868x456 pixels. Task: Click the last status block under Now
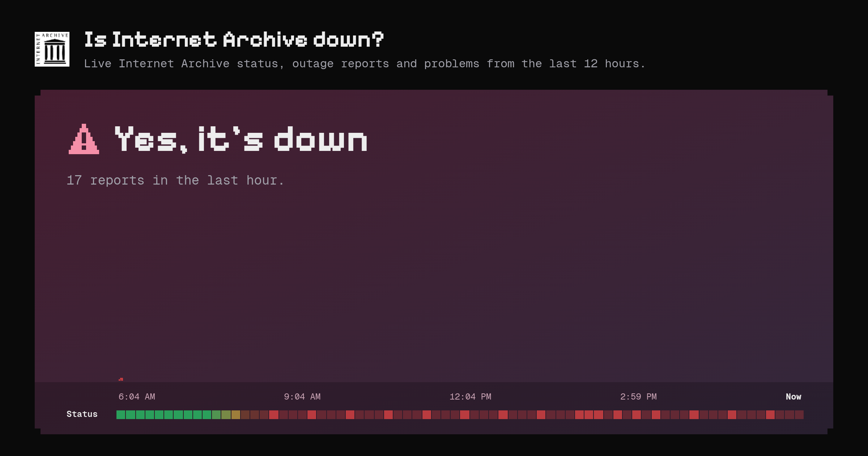799,415
